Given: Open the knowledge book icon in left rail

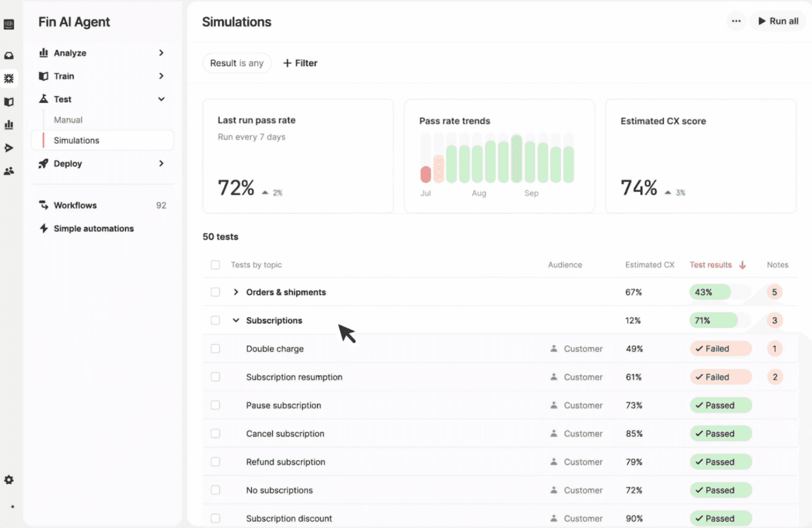Looking at the screenshot, I should coord(9,102).
